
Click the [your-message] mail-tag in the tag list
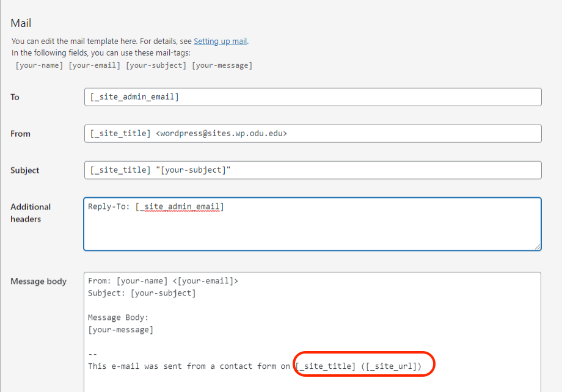pos(222,65)
